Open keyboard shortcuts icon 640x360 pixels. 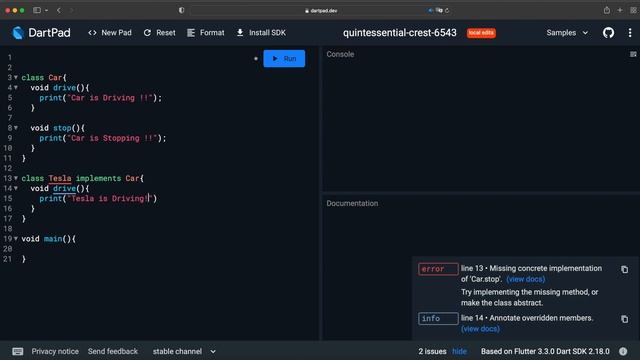tap(18, 351)
